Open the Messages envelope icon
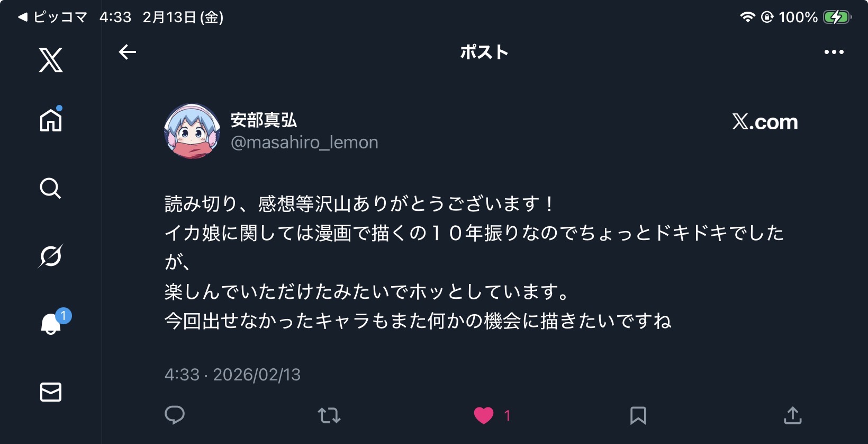Screen dimensions: 868x444 tap(51, 392)
